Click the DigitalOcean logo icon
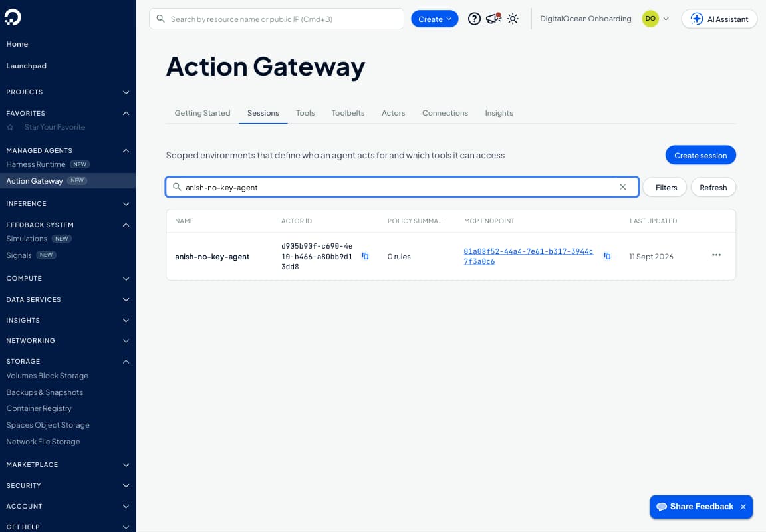The height and width of the screenshot is (532, 766). click(x=13, y=17)
